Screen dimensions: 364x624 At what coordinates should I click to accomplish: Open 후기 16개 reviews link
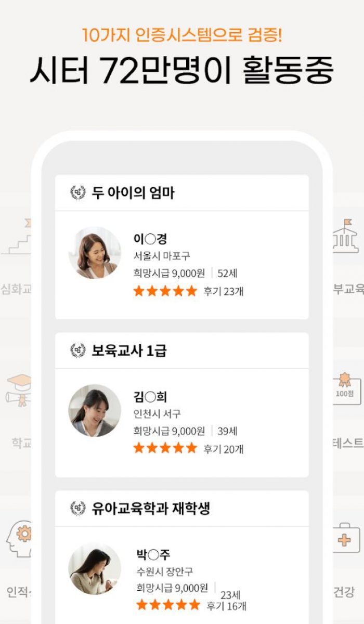tap(226, 606)
